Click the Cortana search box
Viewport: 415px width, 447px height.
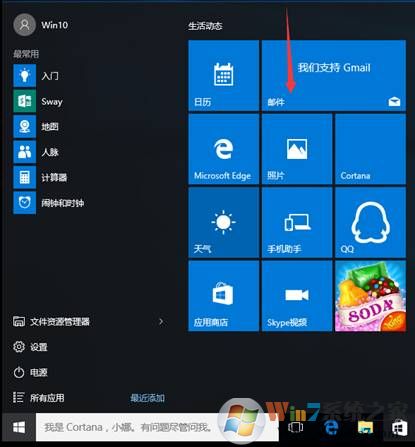click(157, 427)
